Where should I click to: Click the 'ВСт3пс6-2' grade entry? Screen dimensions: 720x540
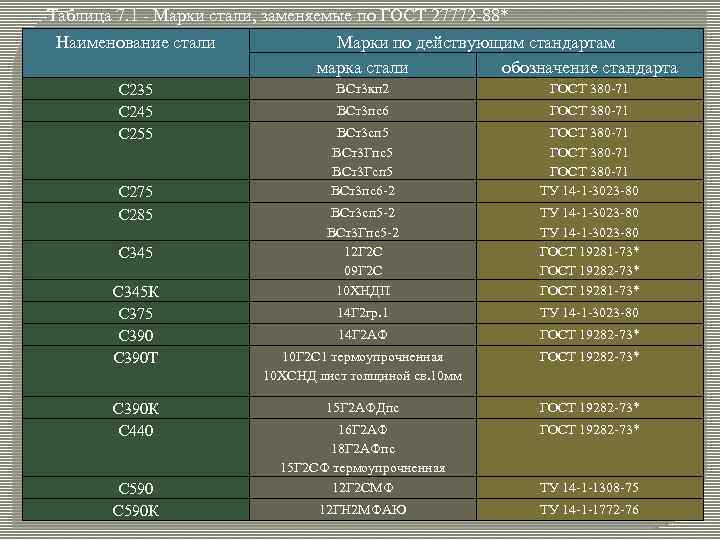point(363,191)
